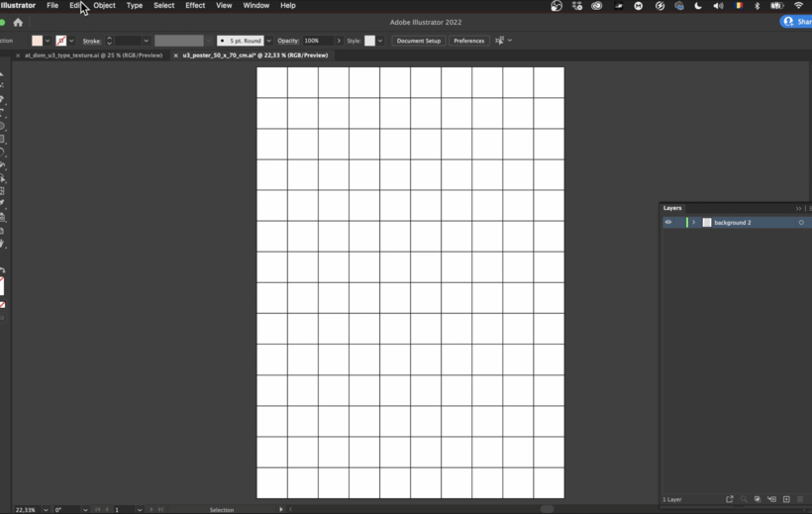The image size is (812, 514).
Task: Click Collect for Export icon in Layers panel
Action: point(730,499)
